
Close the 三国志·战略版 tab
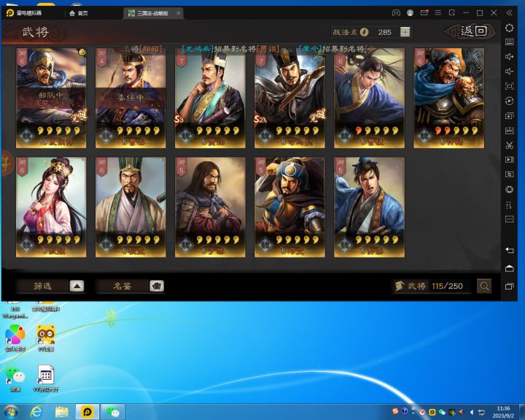[x=178, y=13]
